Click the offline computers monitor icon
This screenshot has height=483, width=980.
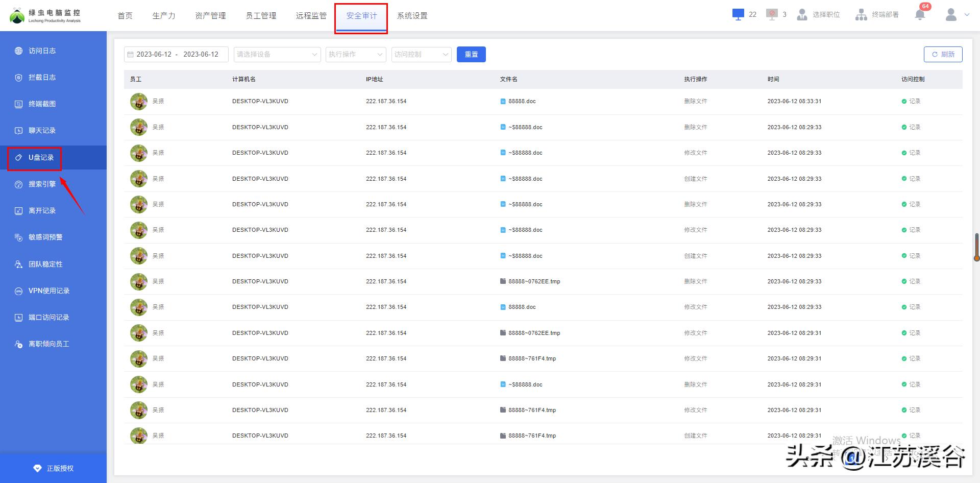(772, 15)
